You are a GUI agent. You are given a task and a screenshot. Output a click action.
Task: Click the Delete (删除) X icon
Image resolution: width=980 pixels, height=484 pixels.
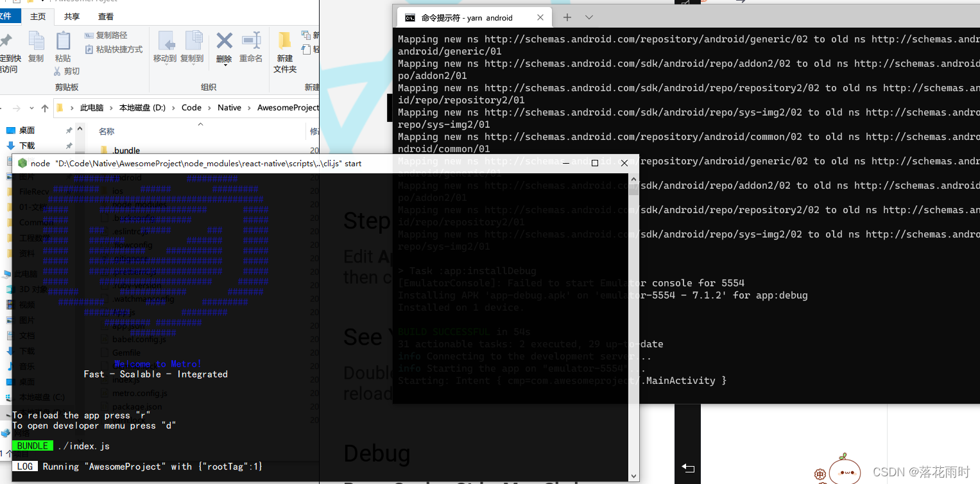224,40
